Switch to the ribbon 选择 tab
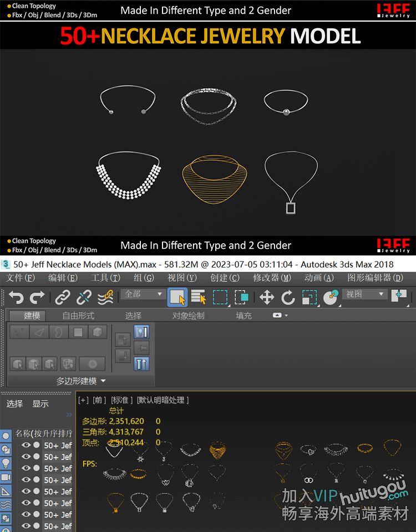Screen dimensions: 416x532 tap(133, 315)
